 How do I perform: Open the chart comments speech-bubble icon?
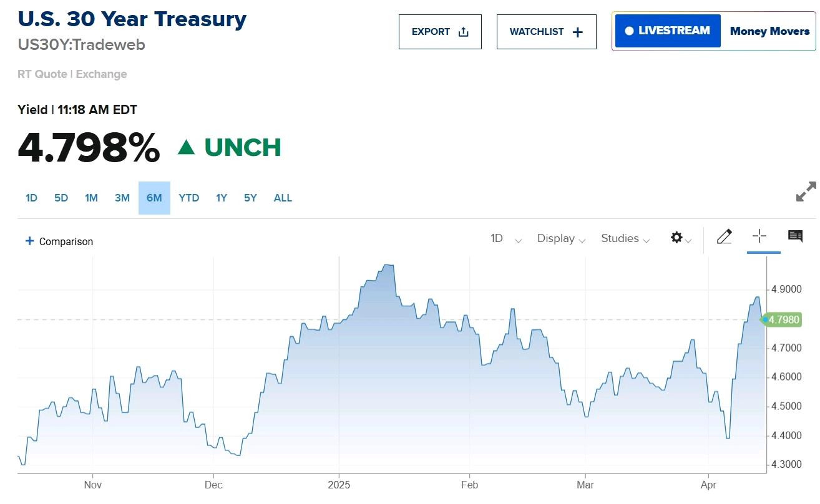(x=795, y=236)
